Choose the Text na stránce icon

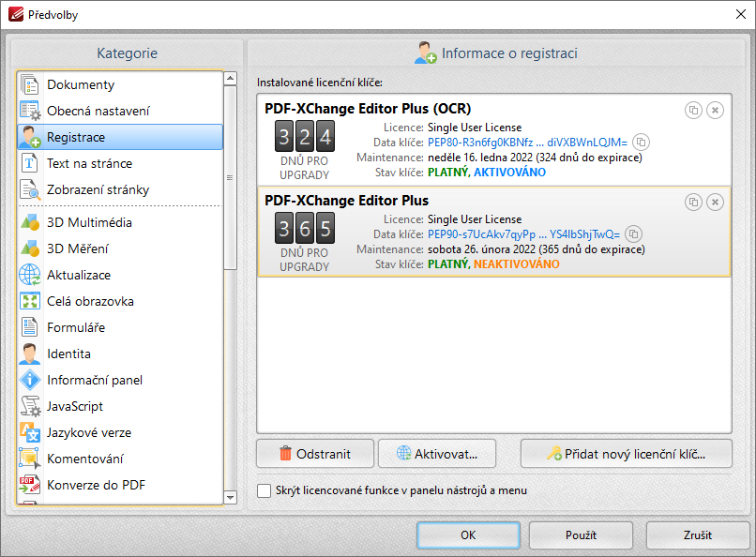[29, 163]
